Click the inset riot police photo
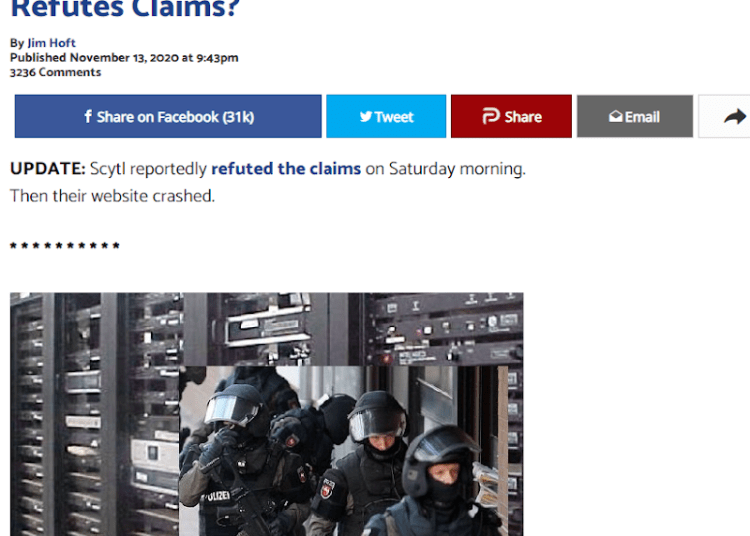 (x=343, y=451)
